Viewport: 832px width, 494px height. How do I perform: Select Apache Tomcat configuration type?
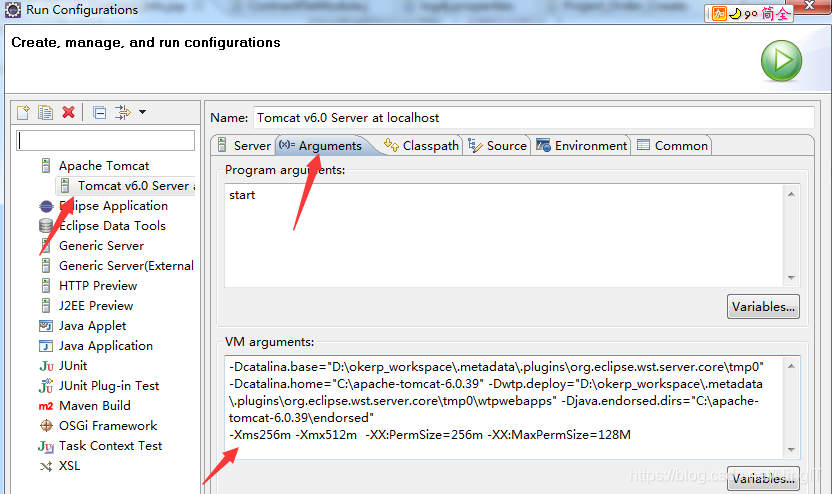click(104, 166)
